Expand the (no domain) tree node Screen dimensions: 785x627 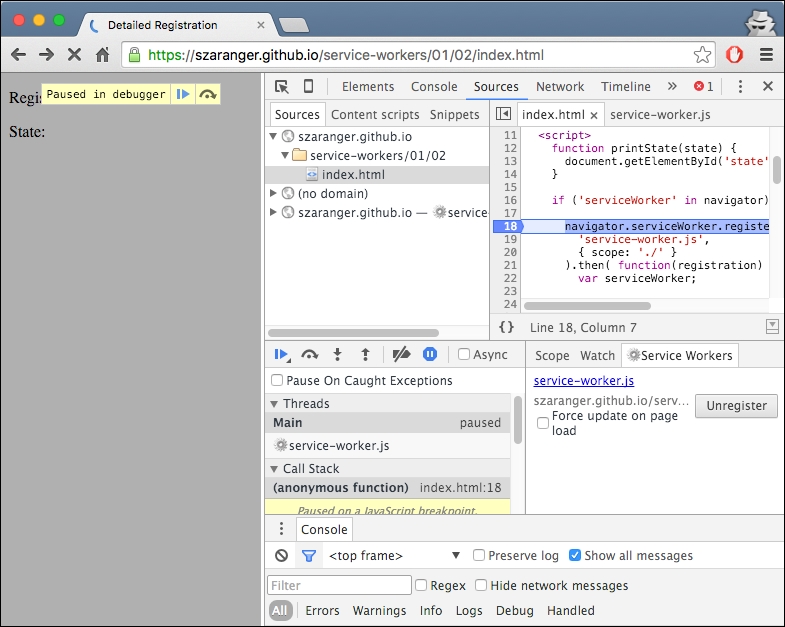pos(275,193)
